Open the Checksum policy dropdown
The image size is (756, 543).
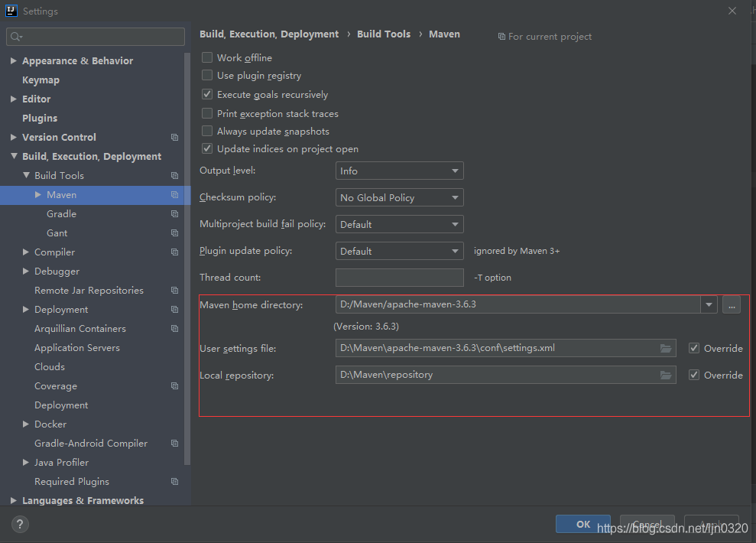click(x=399, y=198)
